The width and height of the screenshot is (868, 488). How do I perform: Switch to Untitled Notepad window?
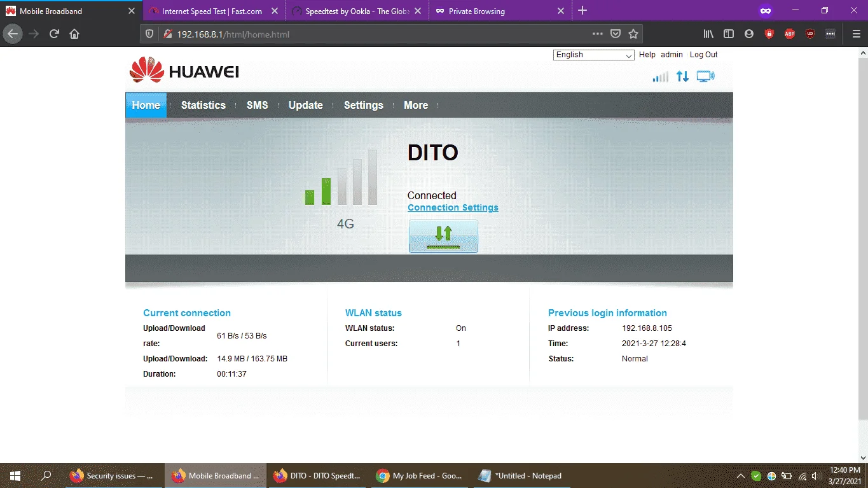[520, 476]
